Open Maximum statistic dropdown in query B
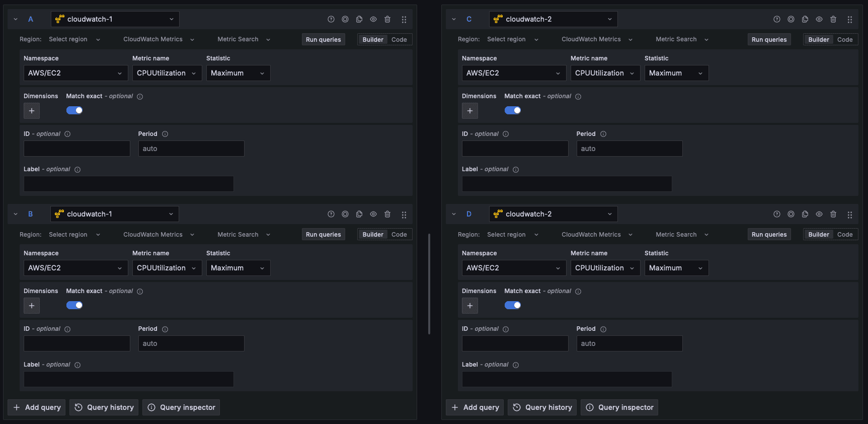 238,268
